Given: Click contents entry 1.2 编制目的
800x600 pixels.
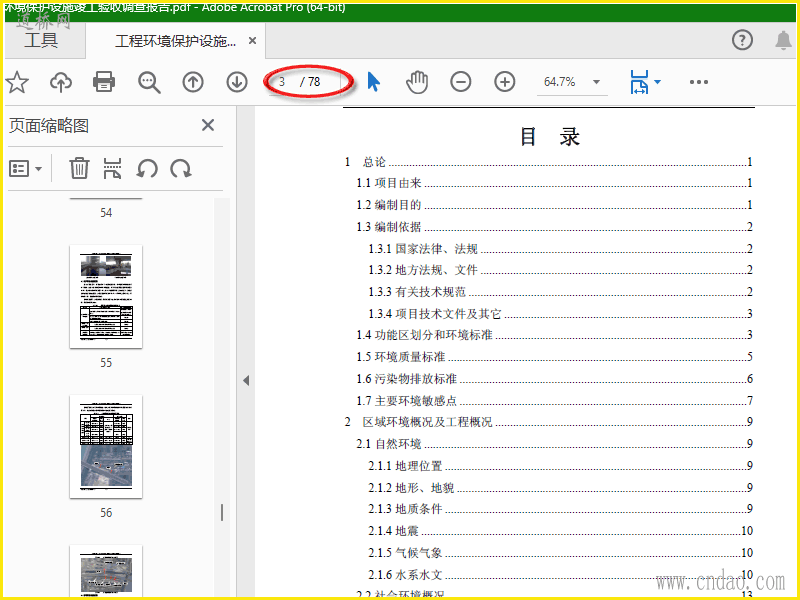Looking at the screenshot, I should pos(554,205).
